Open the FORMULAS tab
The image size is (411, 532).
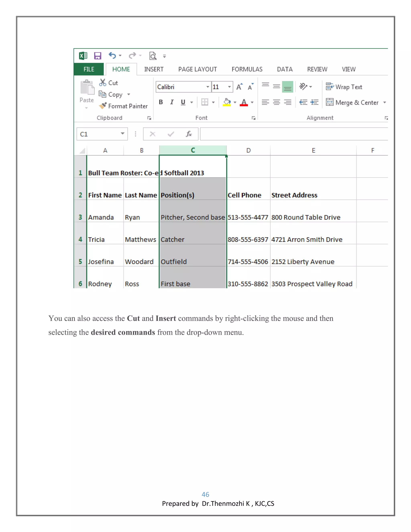247,69
